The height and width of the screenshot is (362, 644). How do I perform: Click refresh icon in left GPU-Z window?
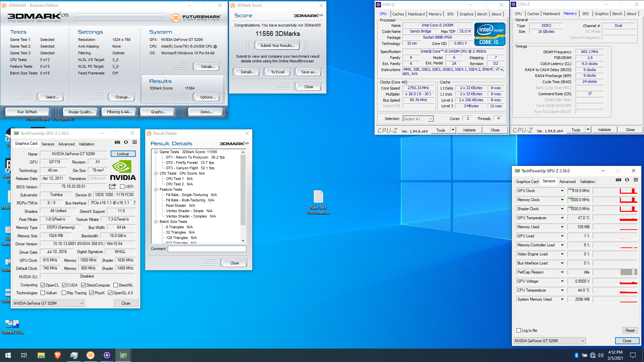pyautogui.click(x=126, y=142)
